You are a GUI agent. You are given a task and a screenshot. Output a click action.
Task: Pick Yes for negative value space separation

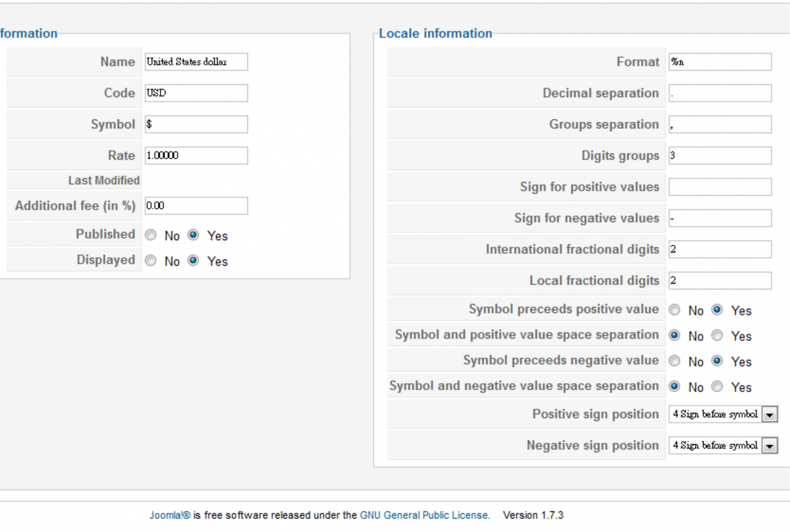point(717,386)
